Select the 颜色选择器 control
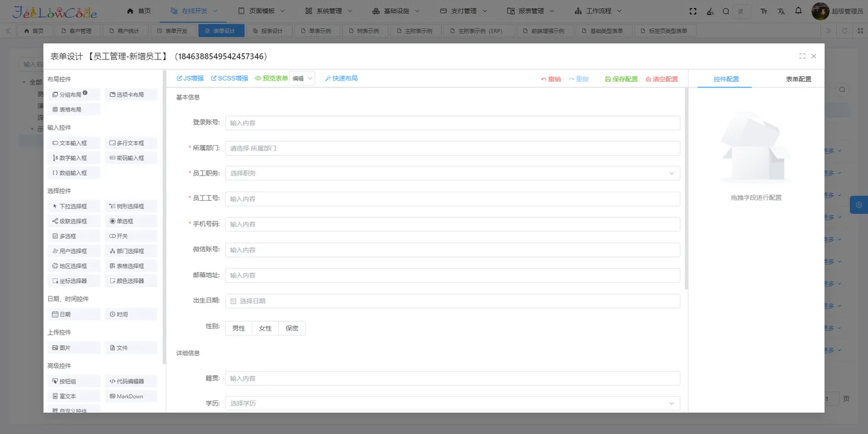 pos(130,281)
